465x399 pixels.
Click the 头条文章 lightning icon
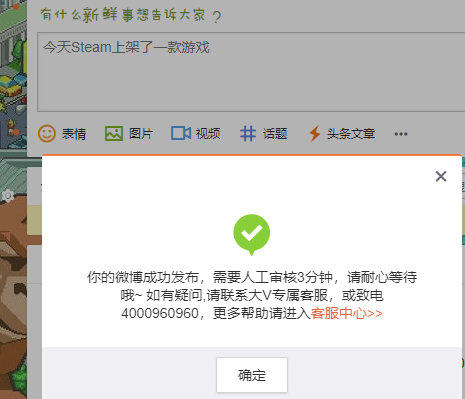[x=315, y=134]
